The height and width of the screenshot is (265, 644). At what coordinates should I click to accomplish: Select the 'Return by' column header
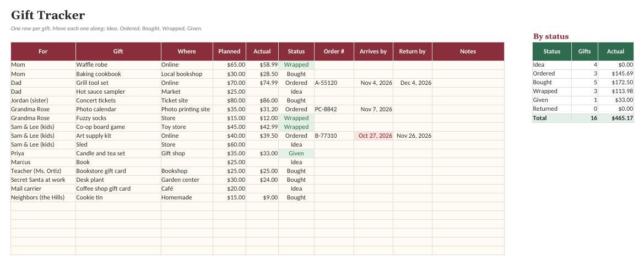pyautogui.click(x=413, y=51)
